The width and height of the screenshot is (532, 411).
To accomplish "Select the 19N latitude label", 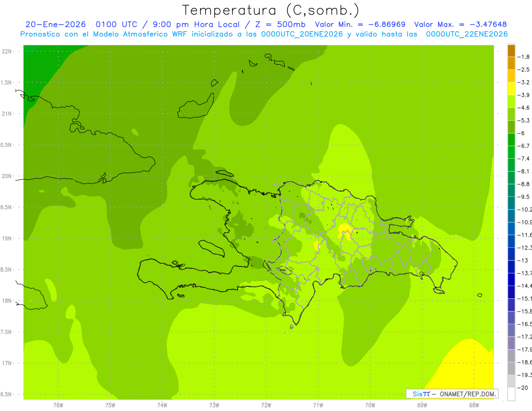I will pos(7,239).
